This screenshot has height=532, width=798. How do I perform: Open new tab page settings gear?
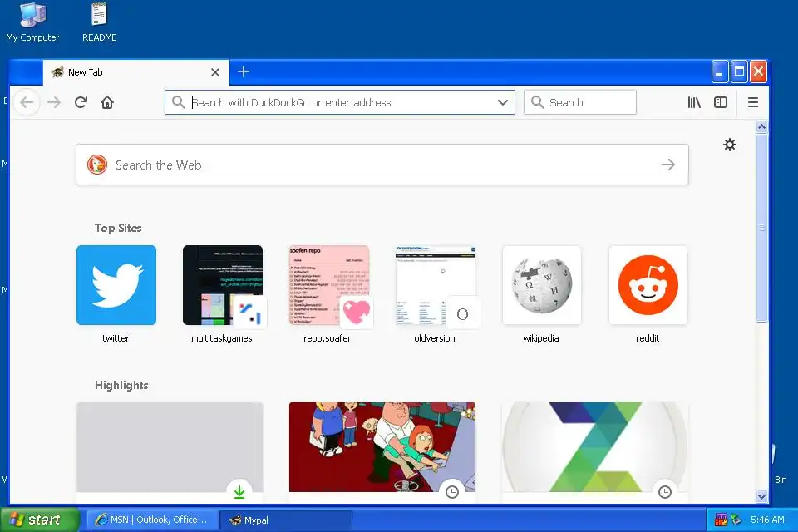pyautogui.click(x=730, y=145)
